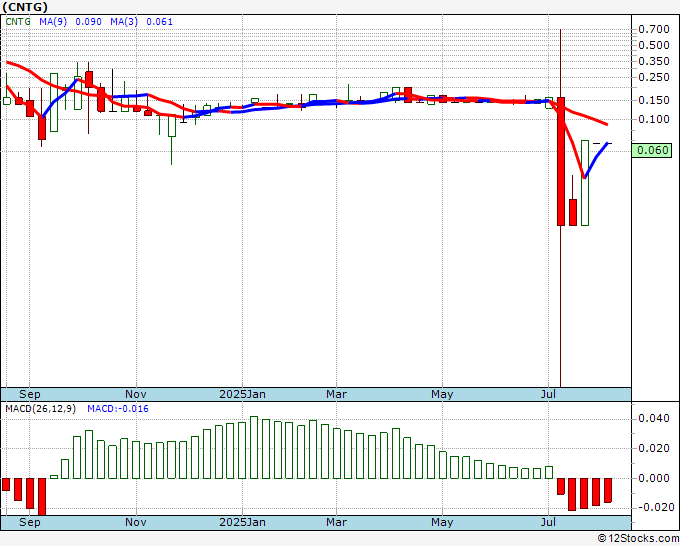This screenshot has height=546, width=680.
Task: Click the MA(3) value 0.061
Action: tap(160, 22)
